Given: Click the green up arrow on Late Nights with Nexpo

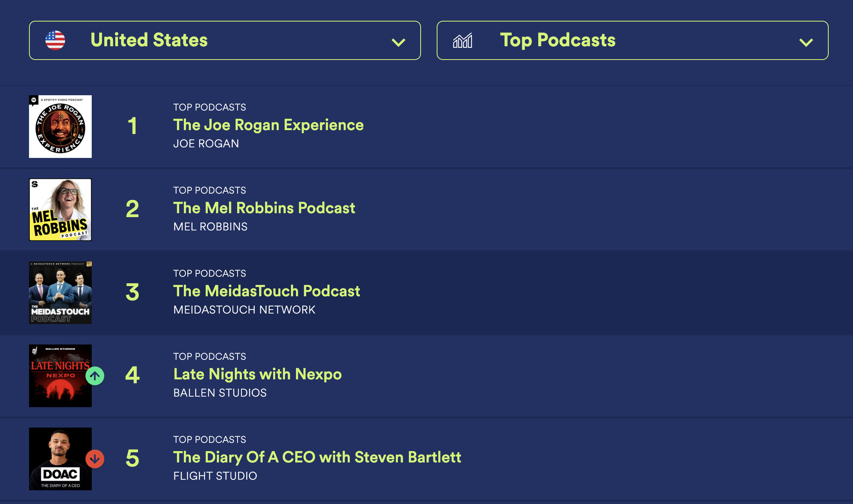Looking at the screenshot, I should click(x=95, y=376).
